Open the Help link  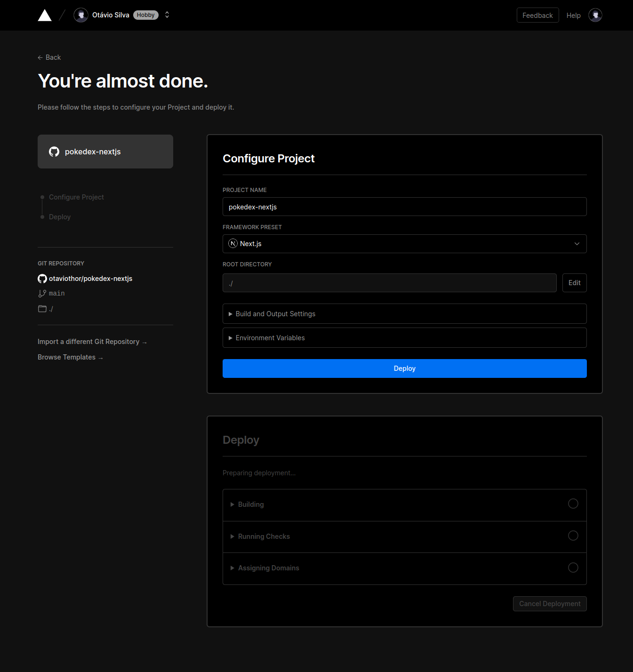tap(573, 16)
